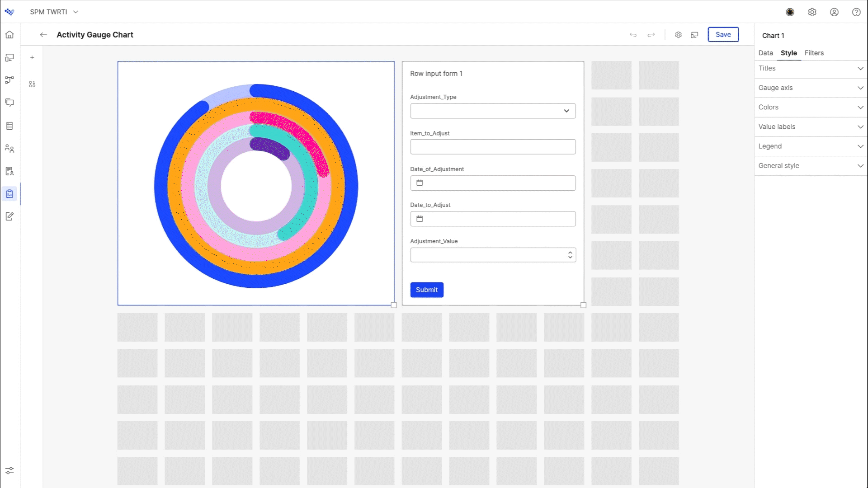Image resolution: width=868 pixels, height=488 pixels.
Task: Click the redo arrow in the toolbar
Action: (651, 34)
